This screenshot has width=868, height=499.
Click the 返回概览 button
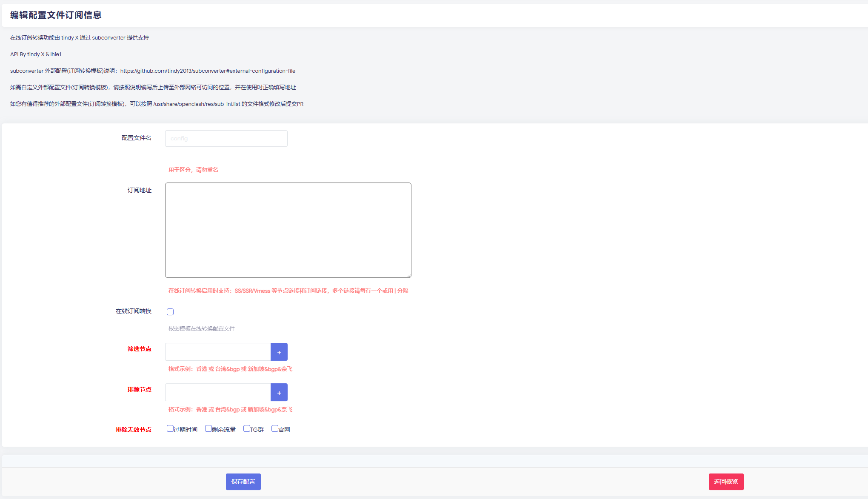[726, 482]
